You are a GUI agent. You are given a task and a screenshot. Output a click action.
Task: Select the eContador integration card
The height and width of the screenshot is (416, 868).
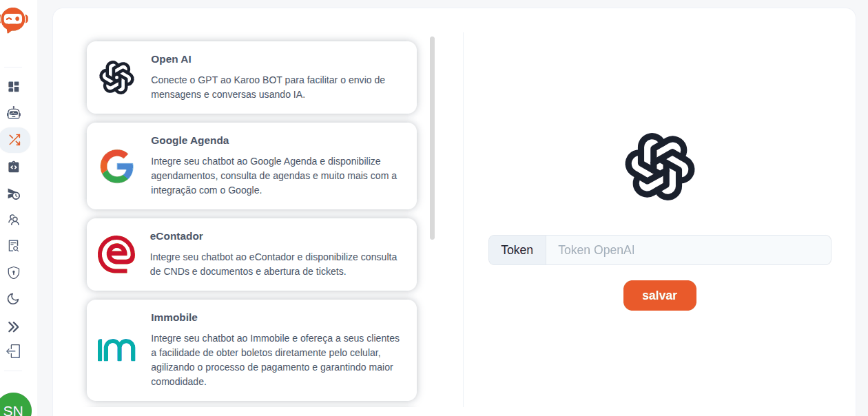(x=251, y=254)
